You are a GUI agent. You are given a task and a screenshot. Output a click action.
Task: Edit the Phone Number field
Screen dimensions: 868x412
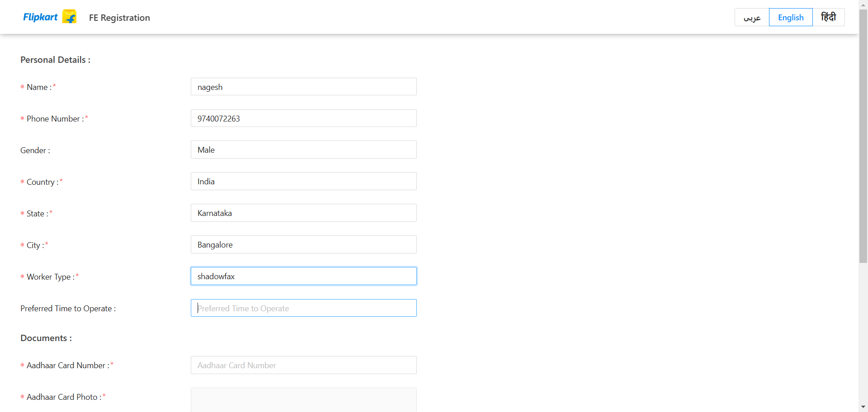[303, 118]
